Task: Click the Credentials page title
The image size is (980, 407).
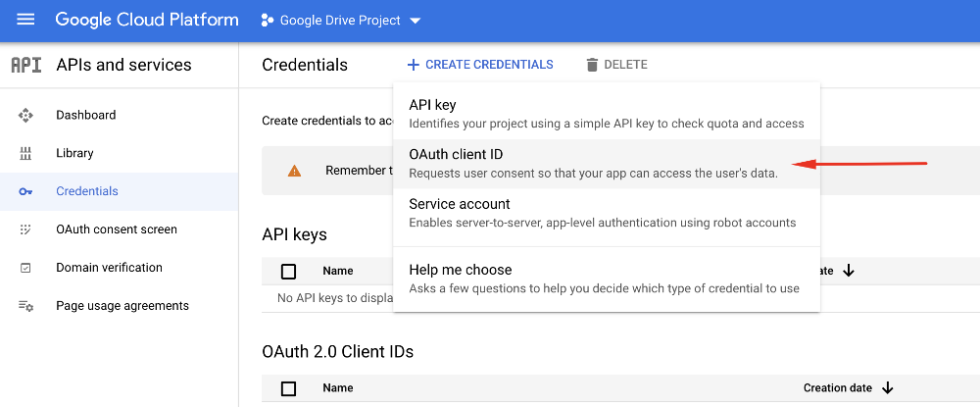Action: pos(305,65)
